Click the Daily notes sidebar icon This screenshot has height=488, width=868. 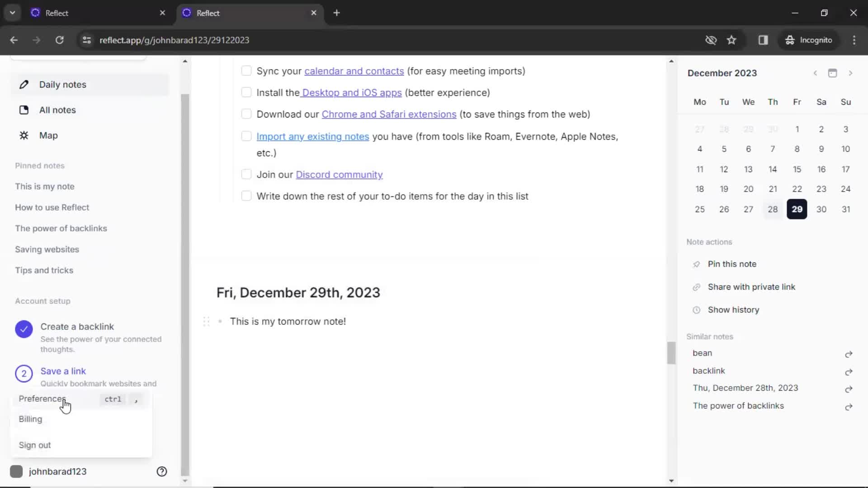(x=24, y=84)
